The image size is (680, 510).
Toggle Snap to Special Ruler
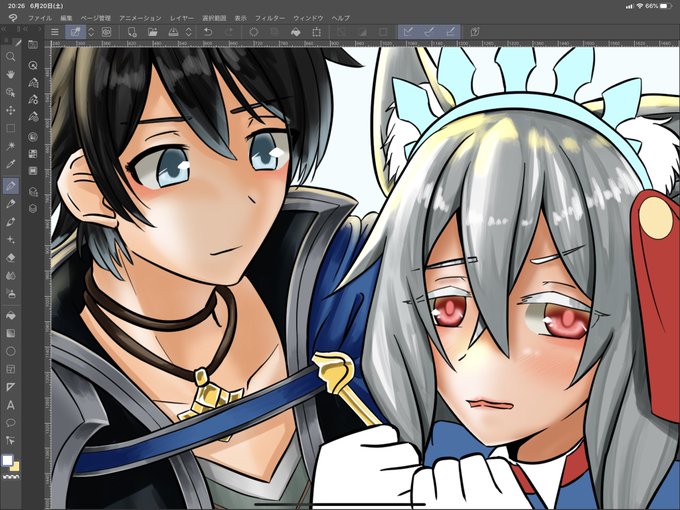429,32
